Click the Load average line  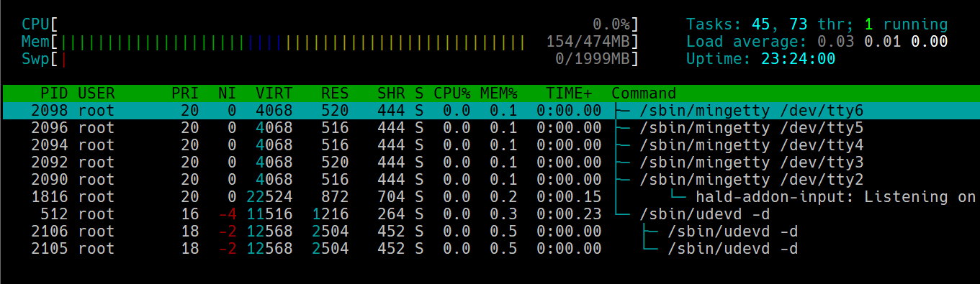click(x=817, y=42)
